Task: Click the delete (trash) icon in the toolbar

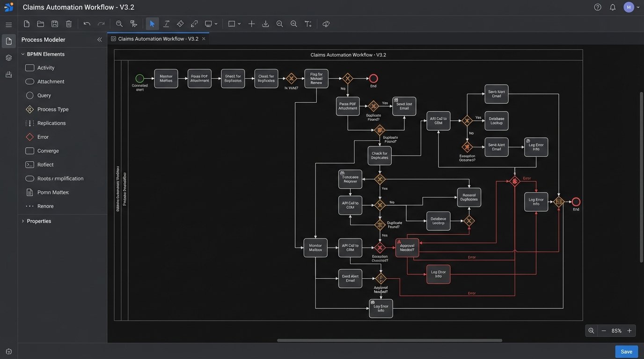Action: [68, 23]
